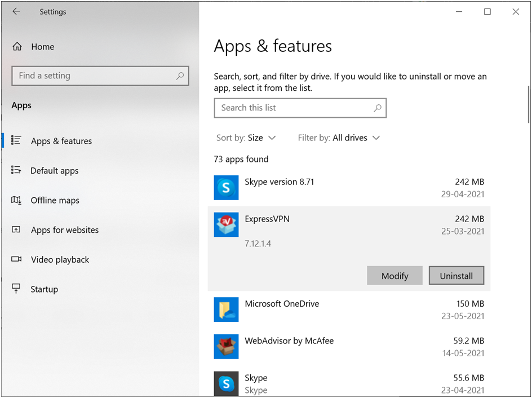532x398 pixels.
Task: Click the 55.6 MB size value
Action: pyautogui.click(x=468, y=378)
